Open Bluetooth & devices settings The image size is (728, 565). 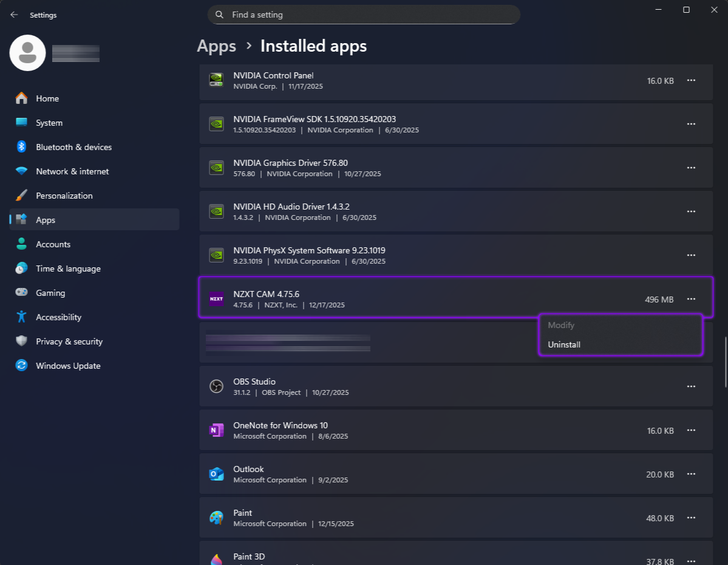pyautogui.click(x=73, y=147)
